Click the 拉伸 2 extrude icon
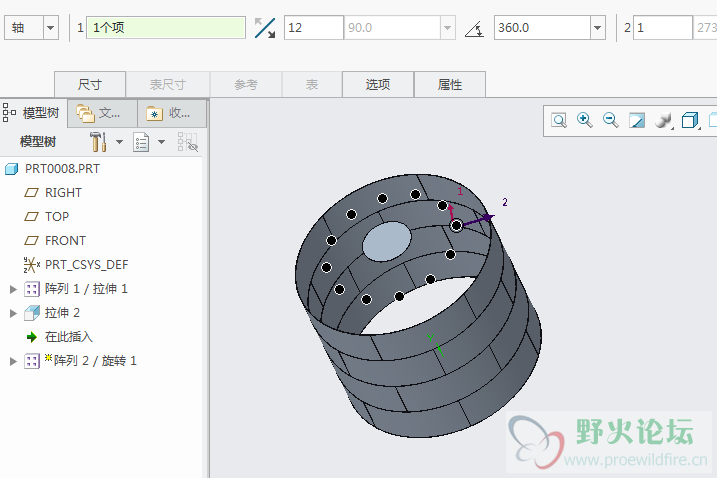This screenshot has height=478, width=717. tap(32, 313)
